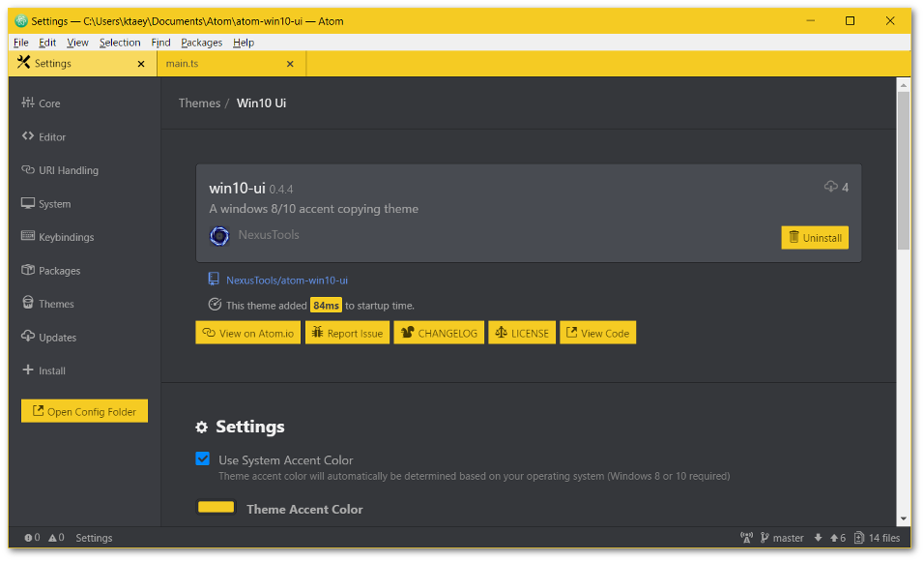Open the Themes section in sidebar
Screen dimensions: 924x561
pos(47,304)
